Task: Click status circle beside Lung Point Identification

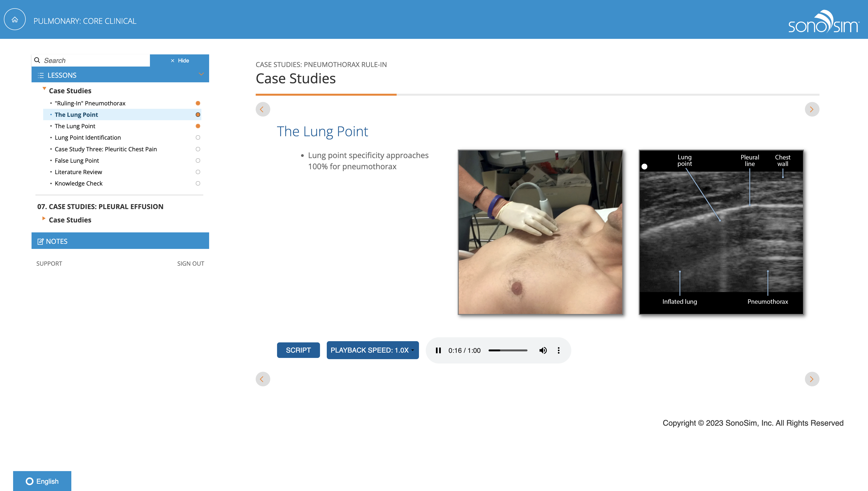Action: click(198, 138)
